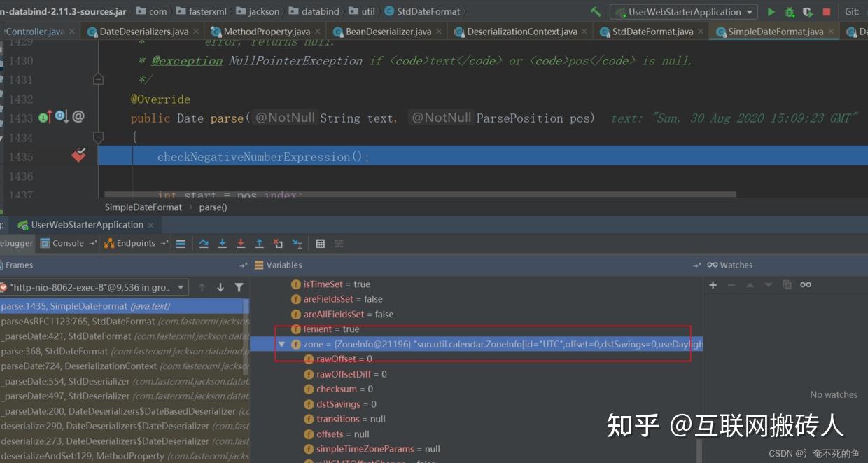Click the Step Over debugger icon
Image resolution: width=868 pixels, height=463 pixels.
[x=204, y=243]
